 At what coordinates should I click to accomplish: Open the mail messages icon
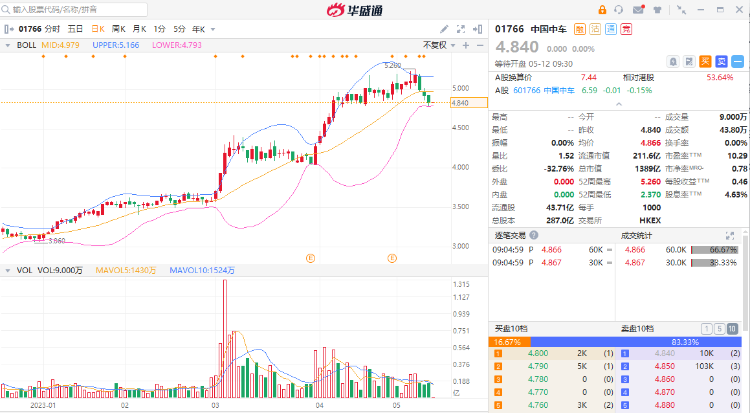(638, 10)
